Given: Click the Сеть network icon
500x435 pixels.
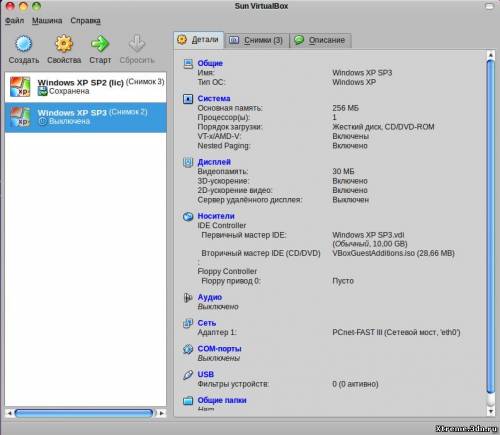Looking at the screenshot, I should tap(188, 323).
